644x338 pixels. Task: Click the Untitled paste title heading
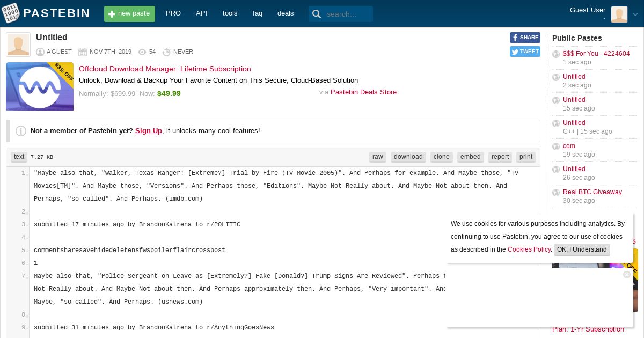pos(52,38)
